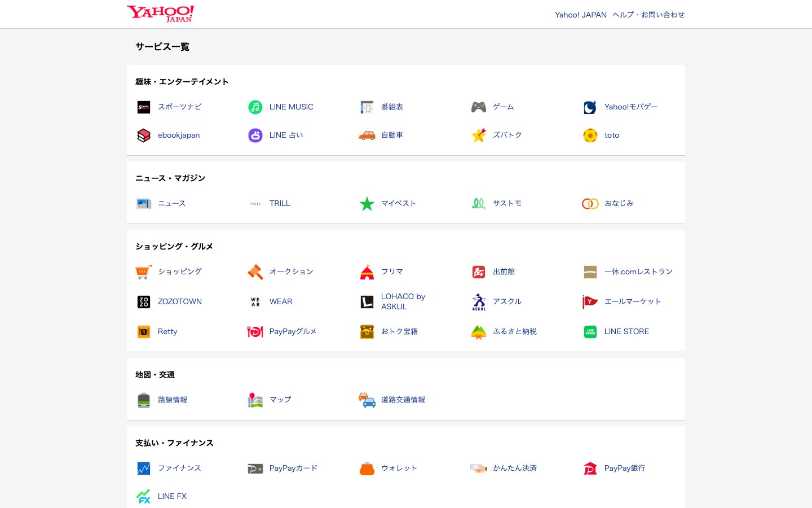Visit the PayPay銀行 text link

[x=625, y=468]
